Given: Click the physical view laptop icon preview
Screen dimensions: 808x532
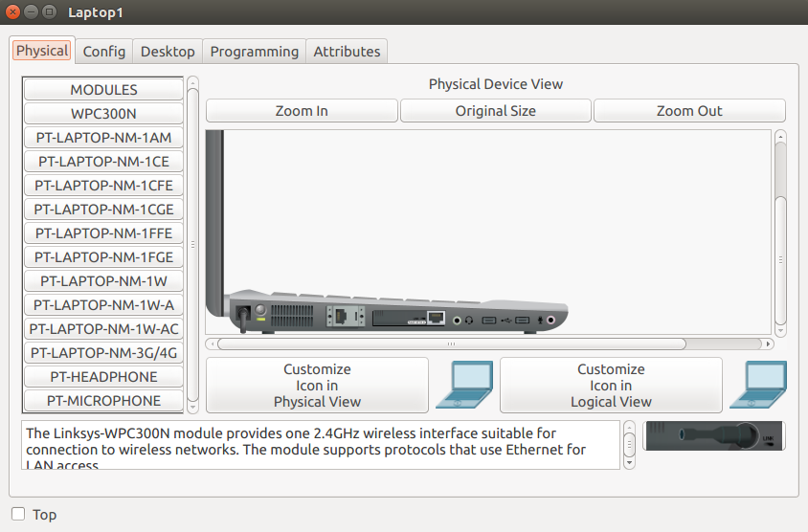Looking at the screenshot, I should click(x=464, y=385).
